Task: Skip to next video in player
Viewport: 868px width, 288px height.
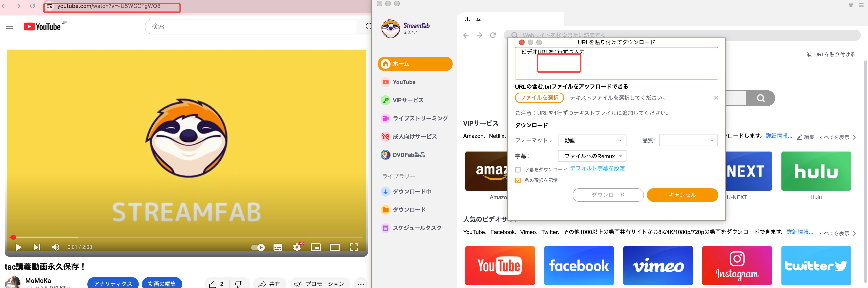Action: pyautogui.click(x=37, y=247)
